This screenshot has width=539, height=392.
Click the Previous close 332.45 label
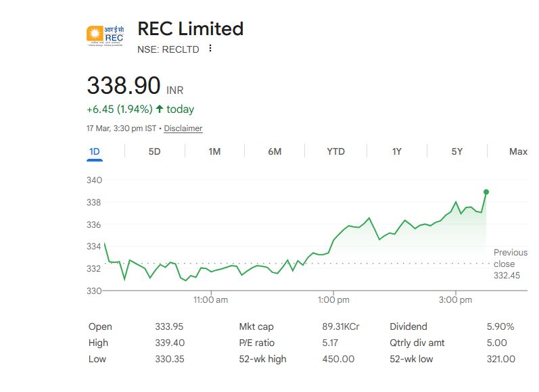tap(510, 264)
